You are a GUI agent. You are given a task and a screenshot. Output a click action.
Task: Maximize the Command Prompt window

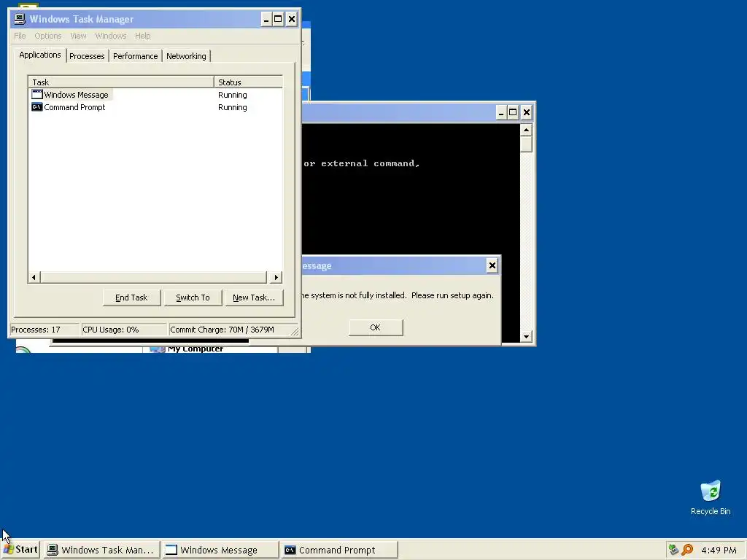pos(513,112)
